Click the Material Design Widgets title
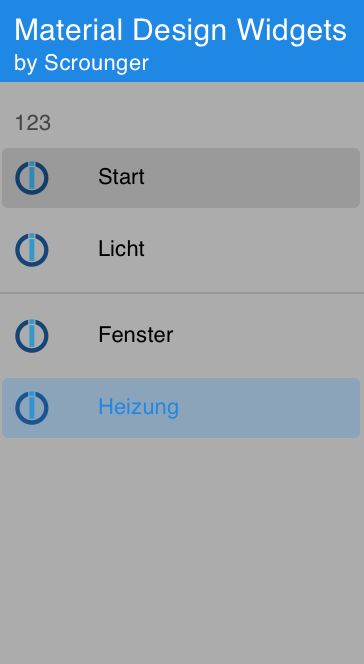The width and height of the screenshot is (364, 664). [180, 30]
